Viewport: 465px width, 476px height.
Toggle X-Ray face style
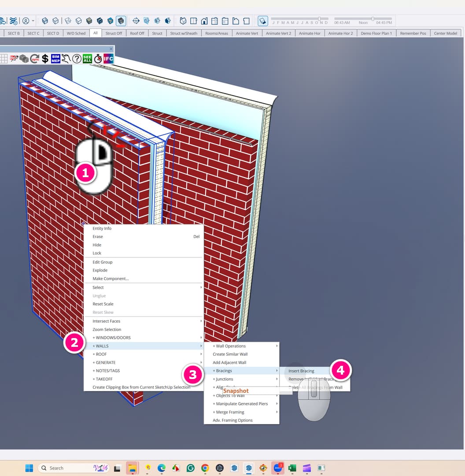tap(45, 21)
